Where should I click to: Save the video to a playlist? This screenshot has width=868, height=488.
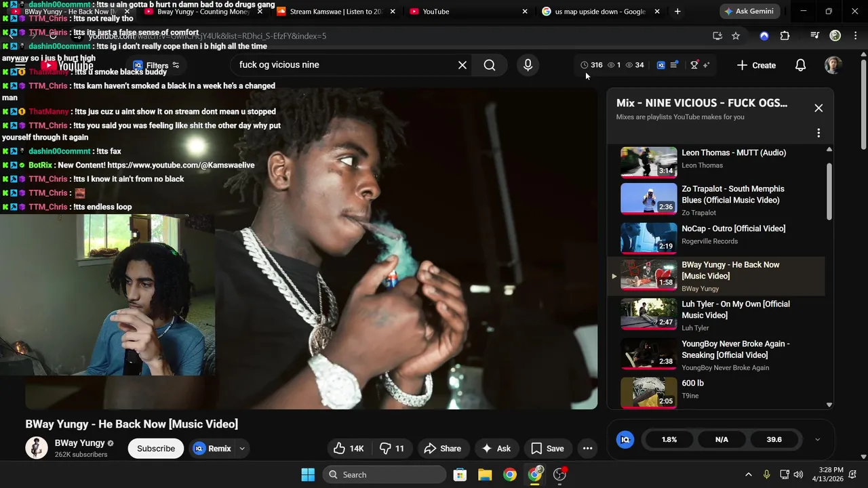(547, 449)
